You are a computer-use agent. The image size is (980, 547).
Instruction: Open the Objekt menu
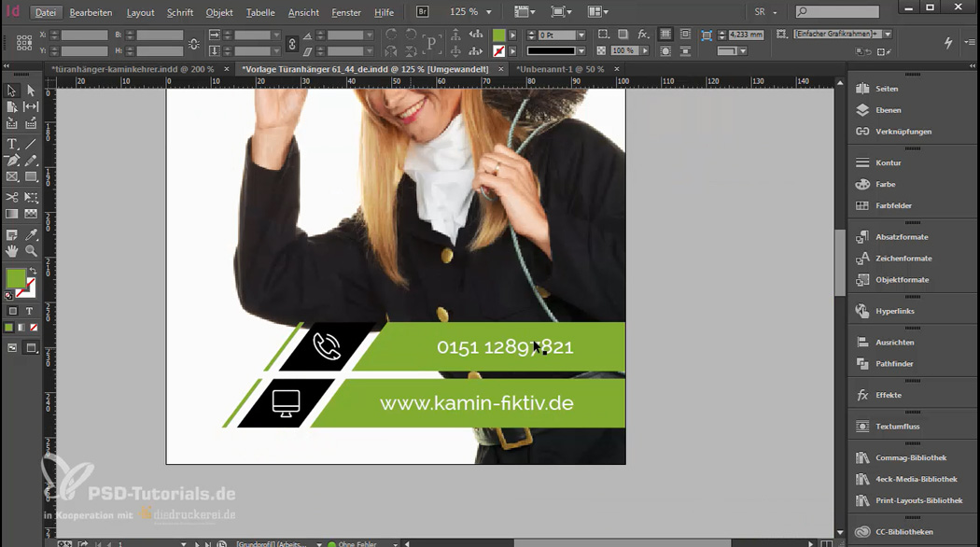[x=218, y=12]
